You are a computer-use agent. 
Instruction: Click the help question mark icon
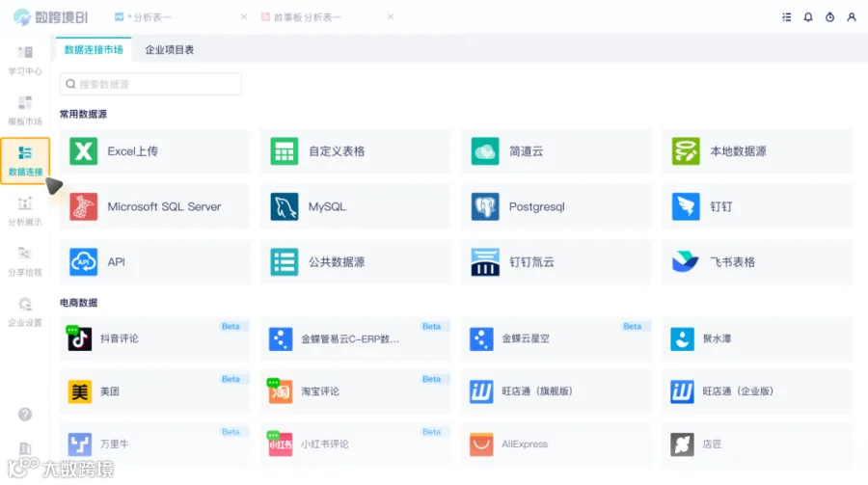25,415
